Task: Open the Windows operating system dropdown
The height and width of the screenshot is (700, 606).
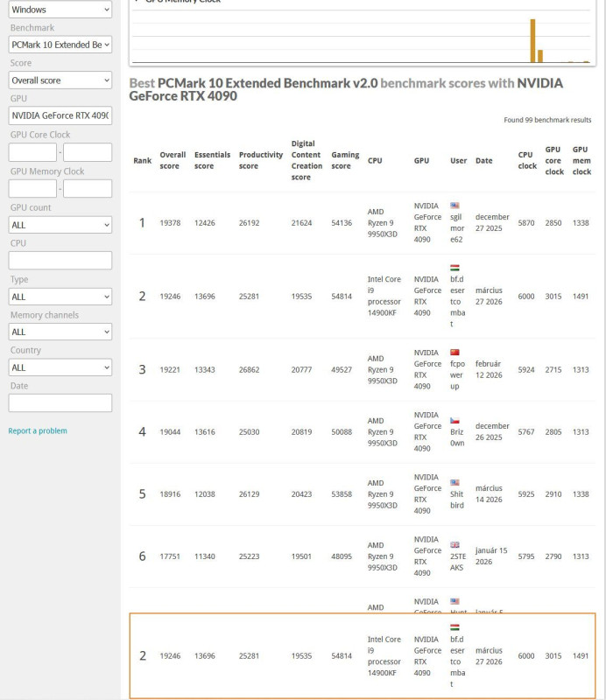Action: pyautogui.click(x=60, y=10)
